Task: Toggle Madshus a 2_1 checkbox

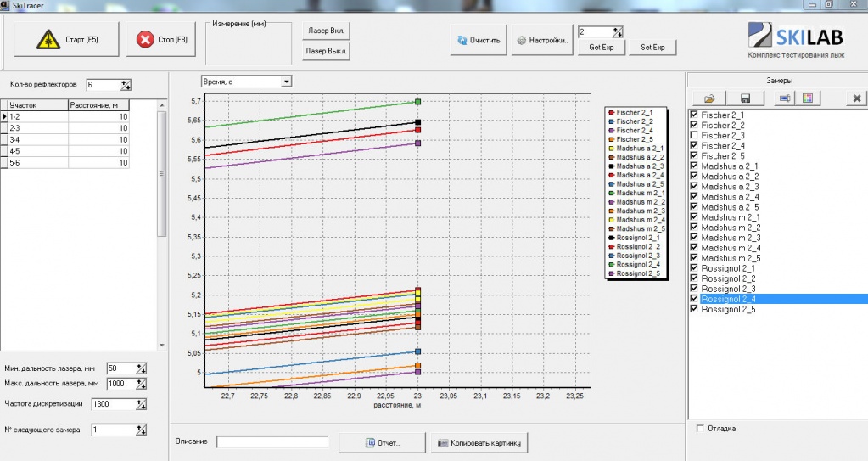Action: point(693,166)
